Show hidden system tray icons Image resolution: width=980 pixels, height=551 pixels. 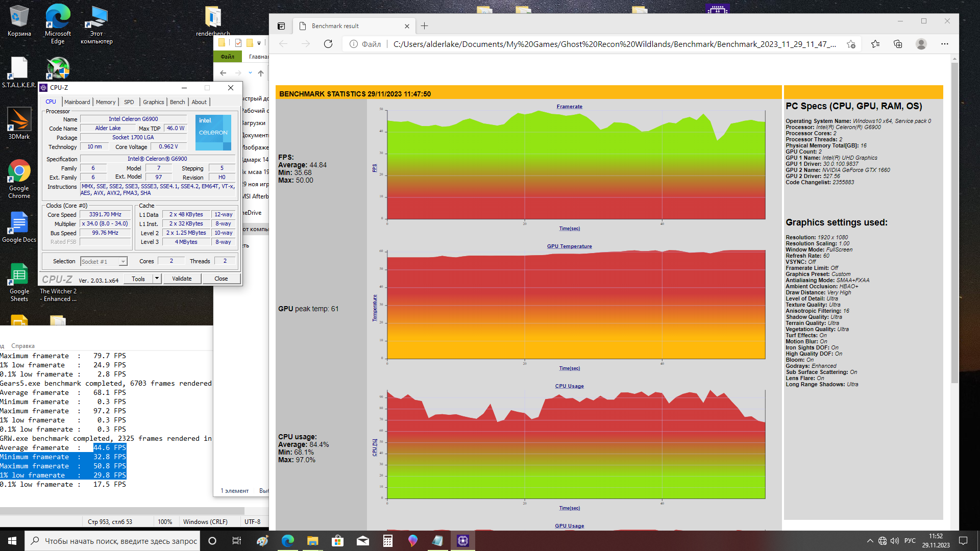pos(870,541)
